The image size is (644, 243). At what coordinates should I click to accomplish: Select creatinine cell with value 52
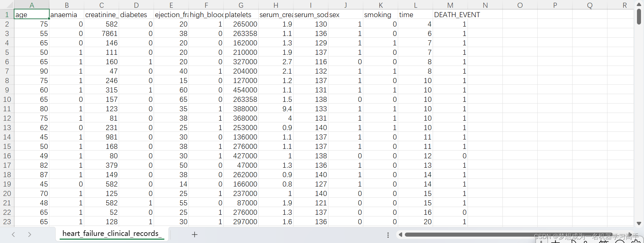click(x=102, y=212)
